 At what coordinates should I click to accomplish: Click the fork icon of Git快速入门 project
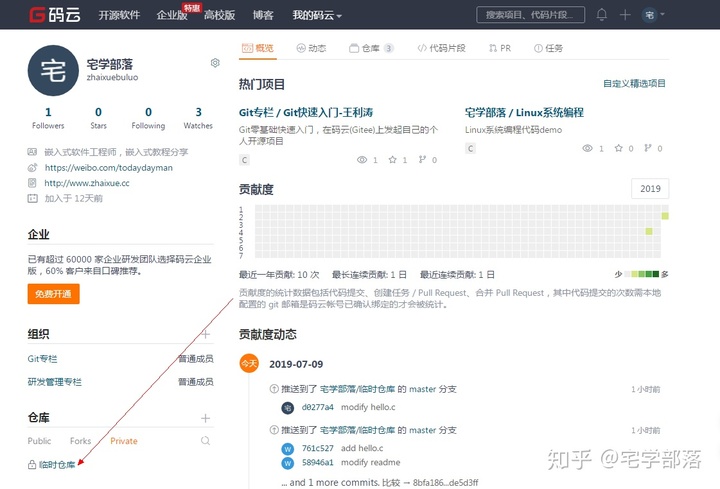point(422,160)
